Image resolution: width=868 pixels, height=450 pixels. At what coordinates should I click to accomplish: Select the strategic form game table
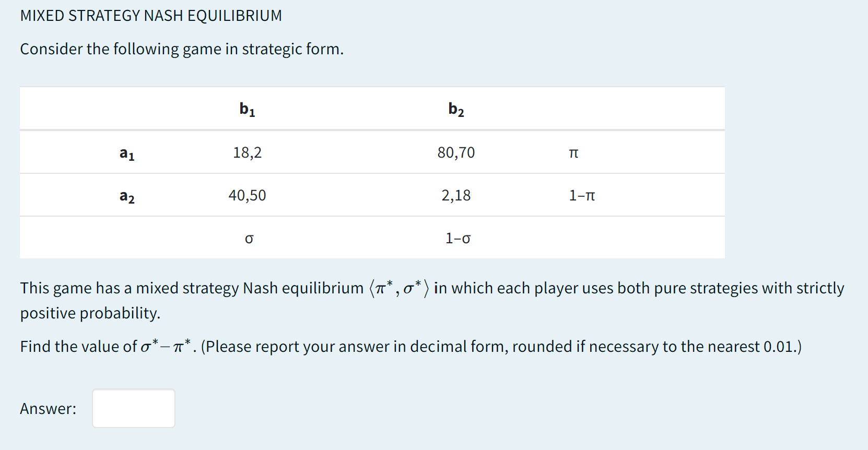click(372, 173)
